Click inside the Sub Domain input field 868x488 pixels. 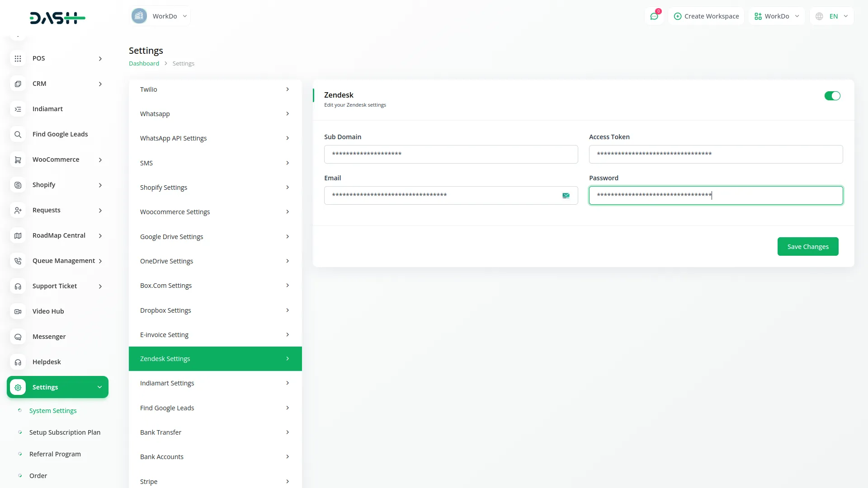pyautogui.click(x=451, y=154)
